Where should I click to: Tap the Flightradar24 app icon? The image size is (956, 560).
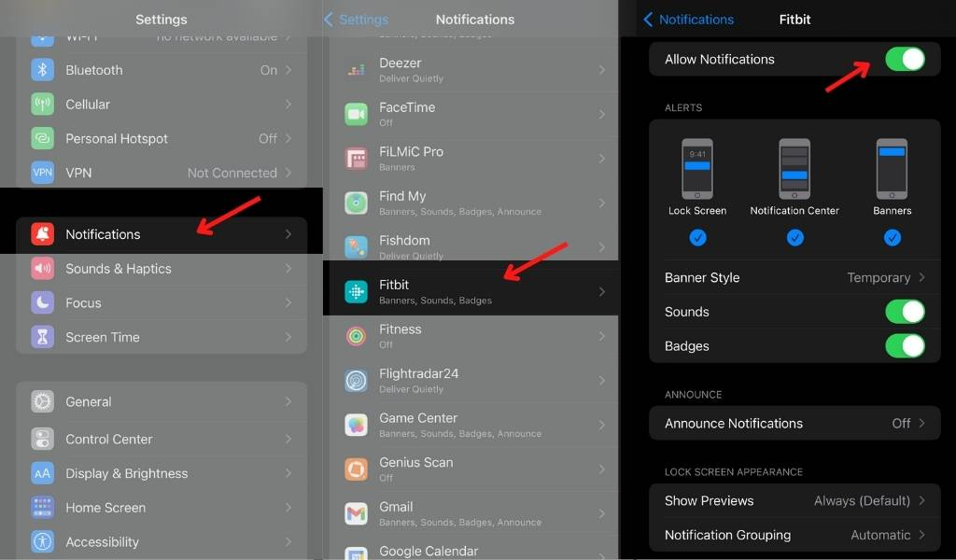(356, 381)
